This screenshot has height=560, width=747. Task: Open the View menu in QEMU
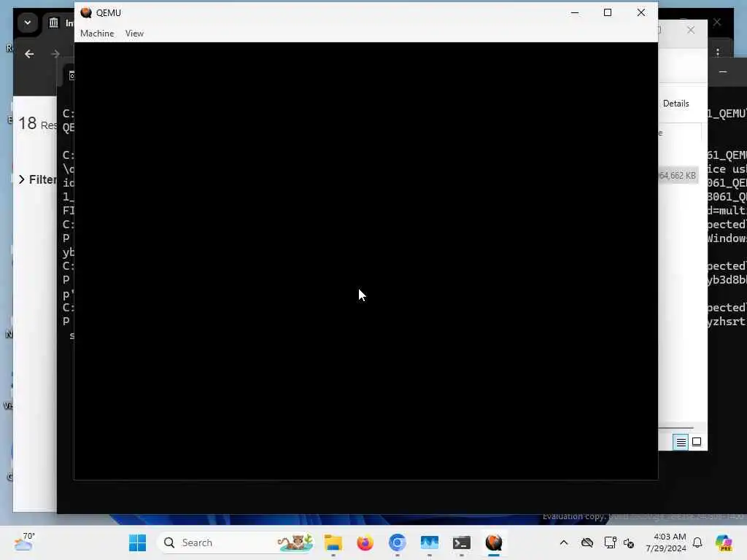[x=134, y=34]
